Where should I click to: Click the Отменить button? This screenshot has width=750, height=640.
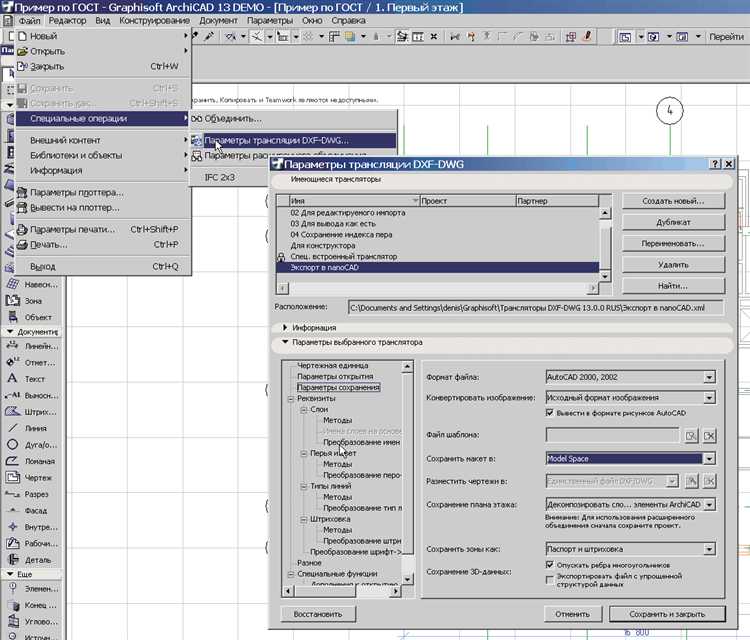pyautogui.click(x=573, y=614)
